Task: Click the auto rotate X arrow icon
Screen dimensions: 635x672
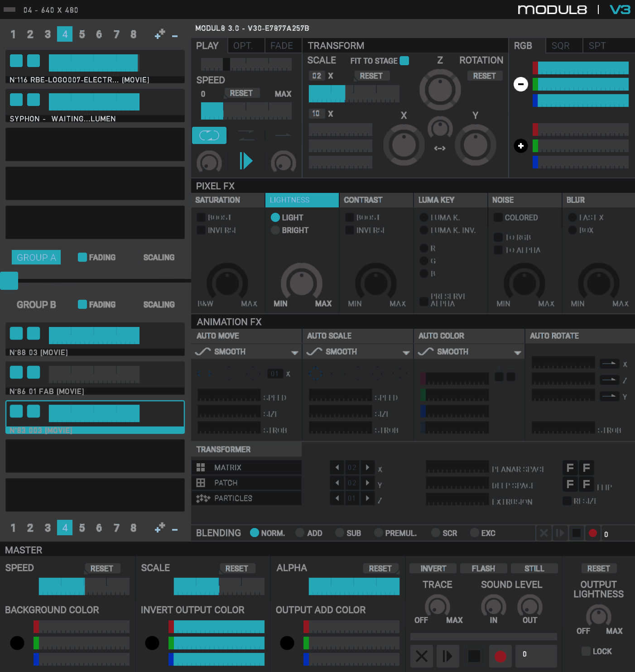Action: (610, 364)
